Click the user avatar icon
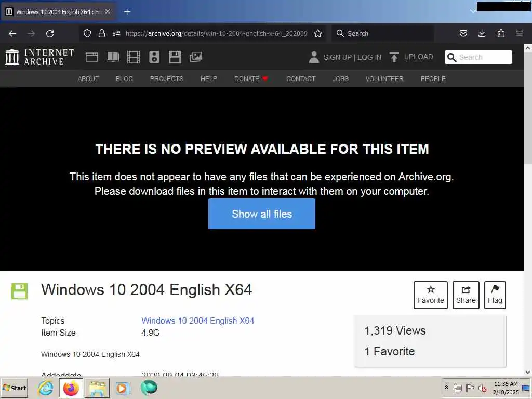This screenshot has height=399, width=532. point(314,57)
